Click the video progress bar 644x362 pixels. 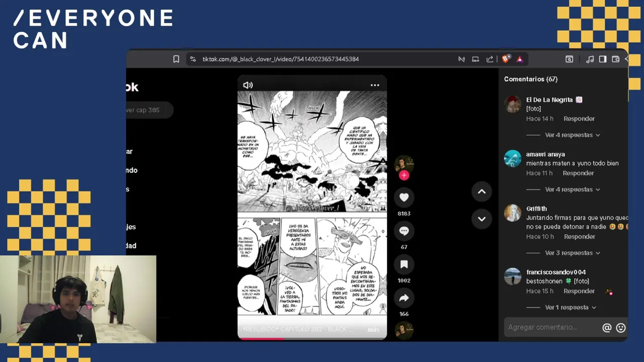pos(312,338)
